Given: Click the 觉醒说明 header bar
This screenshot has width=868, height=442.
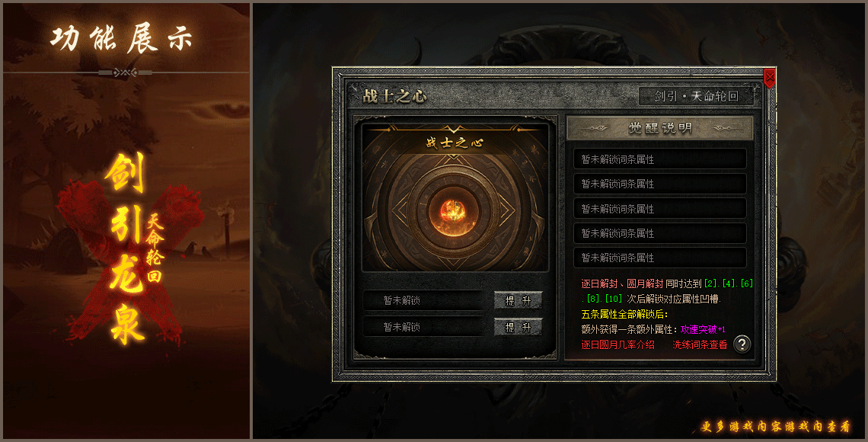Looking at the screenshot, I should [660, 128].
